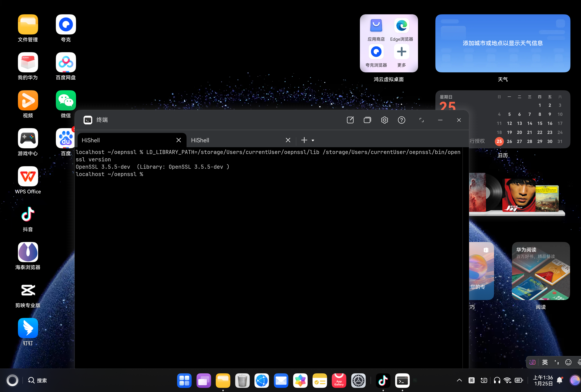
Task: Open WeChat from the desktop
Action: (66, 100)
